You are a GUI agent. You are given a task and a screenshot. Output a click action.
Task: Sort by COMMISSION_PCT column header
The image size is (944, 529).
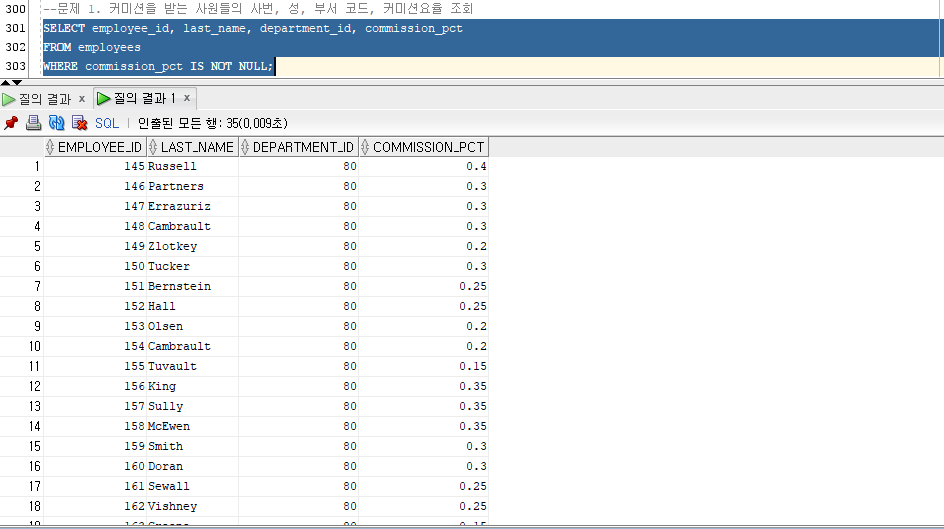(424, 147)
